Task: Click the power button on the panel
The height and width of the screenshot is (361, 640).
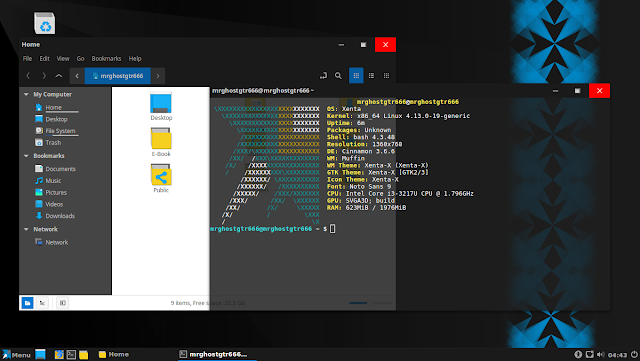Action: point(634,354)
